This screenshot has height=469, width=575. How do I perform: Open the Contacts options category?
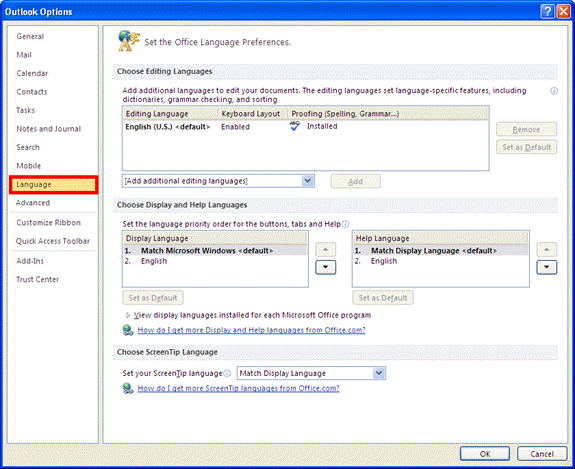click(x=32, y=92)
